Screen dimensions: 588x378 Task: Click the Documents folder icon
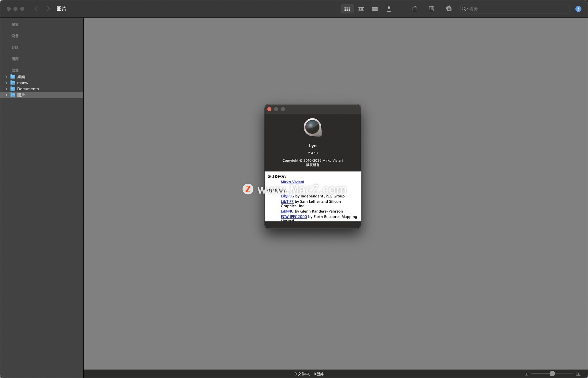13,89
